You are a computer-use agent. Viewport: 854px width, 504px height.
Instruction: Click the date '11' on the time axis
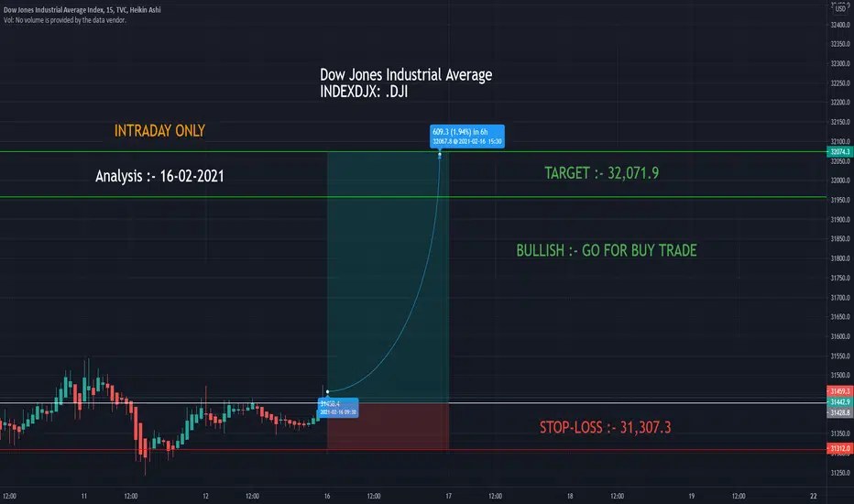point(84,496)
